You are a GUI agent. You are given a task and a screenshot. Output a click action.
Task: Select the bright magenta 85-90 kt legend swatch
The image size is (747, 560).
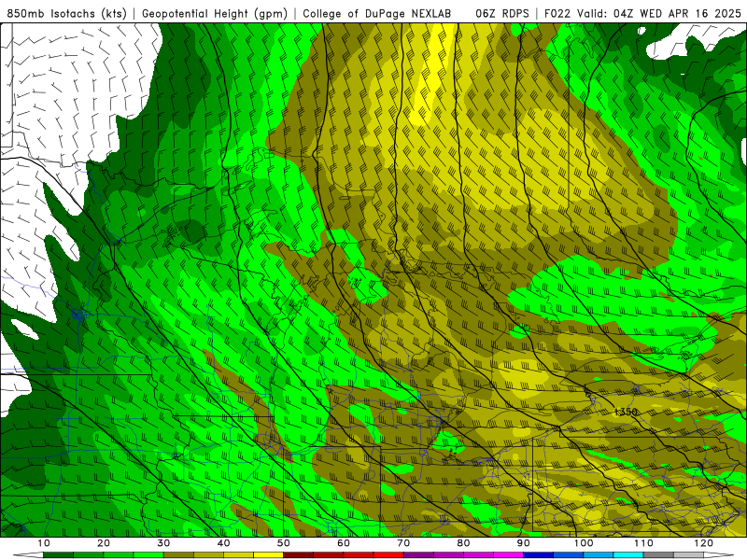509,554
